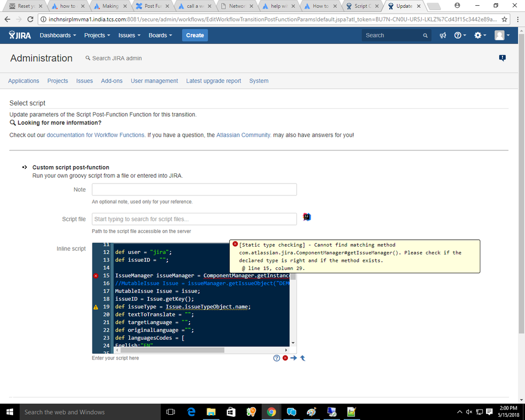This screenshot has height=420, width=525.
Task: Click the warning marker on line 19
Action: (x=96, y=307)
